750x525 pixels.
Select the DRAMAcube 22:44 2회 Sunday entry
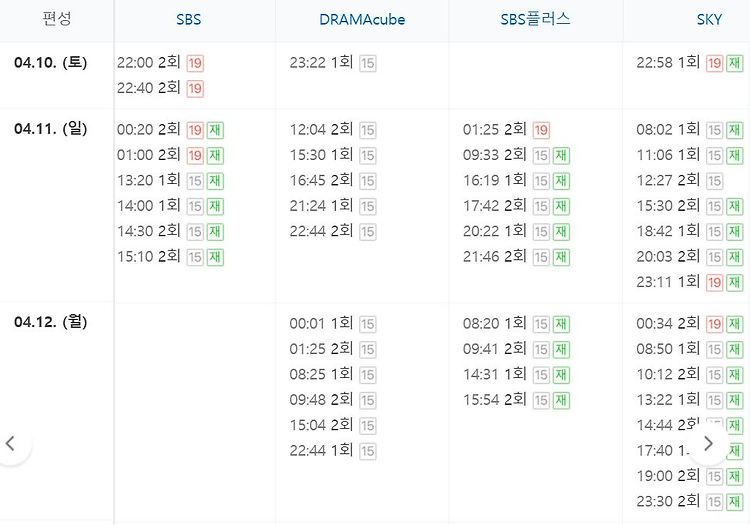tap(321, 231)
